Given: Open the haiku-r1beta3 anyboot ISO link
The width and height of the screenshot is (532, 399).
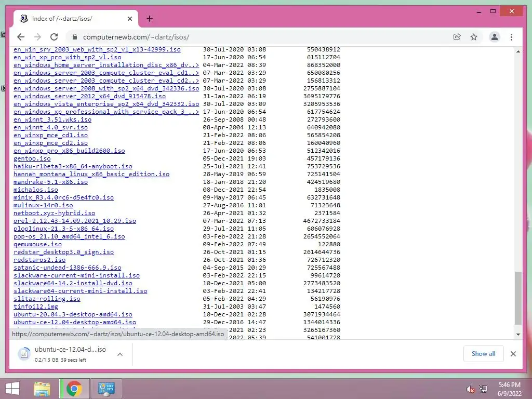Looking at the screenshot, I should (x=73, y=167).
